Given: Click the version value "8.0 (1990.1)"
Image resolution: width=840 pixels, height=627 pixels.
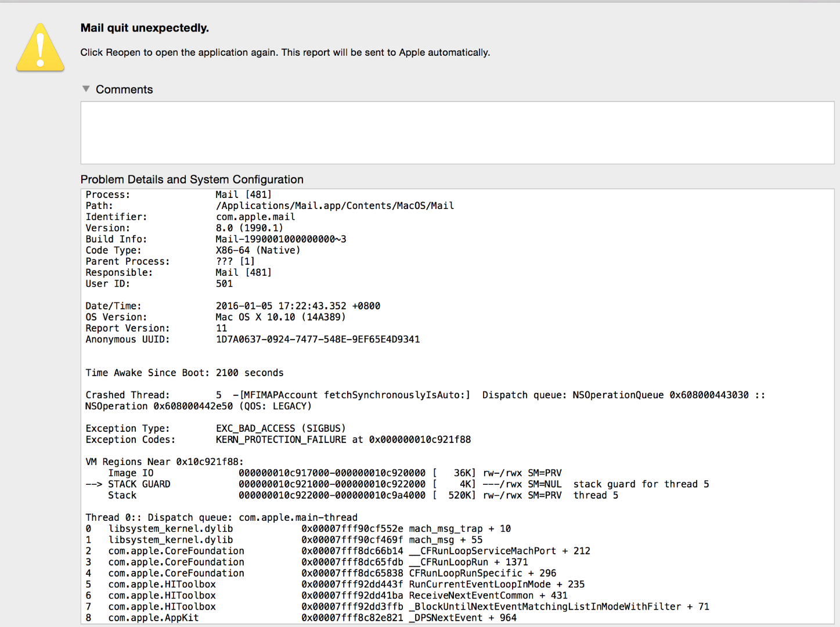Looking at the screenshot, I should pos(250,228).
